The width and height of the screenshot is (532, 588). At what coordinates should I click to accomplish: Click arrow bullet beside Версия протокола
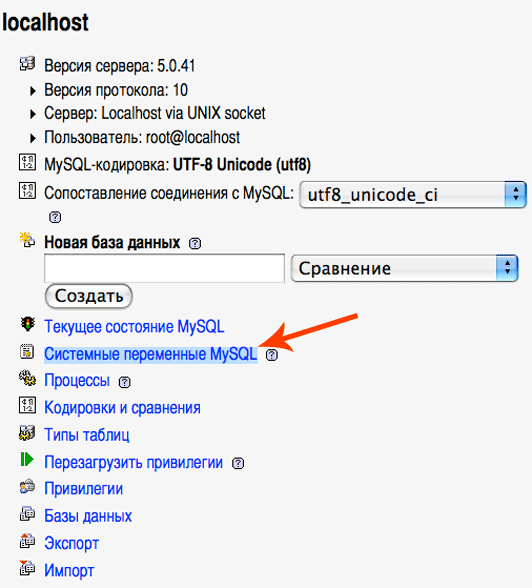pyautogui.click(x=33, y=90)
